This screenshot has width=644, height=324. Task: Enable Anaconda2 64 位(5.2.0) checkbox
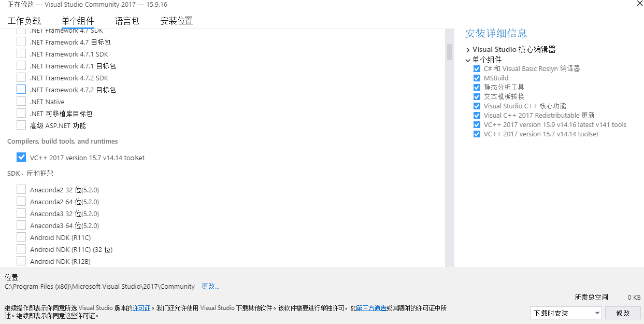pos(21,202)
